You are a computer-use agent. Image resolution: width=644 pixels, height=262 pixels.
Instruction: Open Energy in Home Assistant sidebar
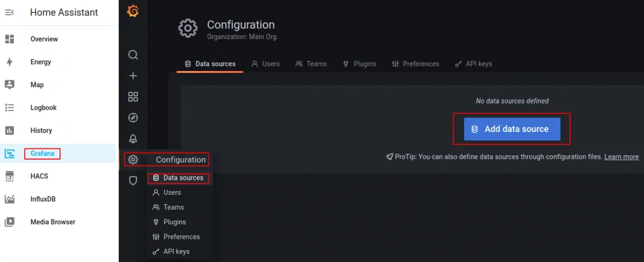tap(41, 62)
